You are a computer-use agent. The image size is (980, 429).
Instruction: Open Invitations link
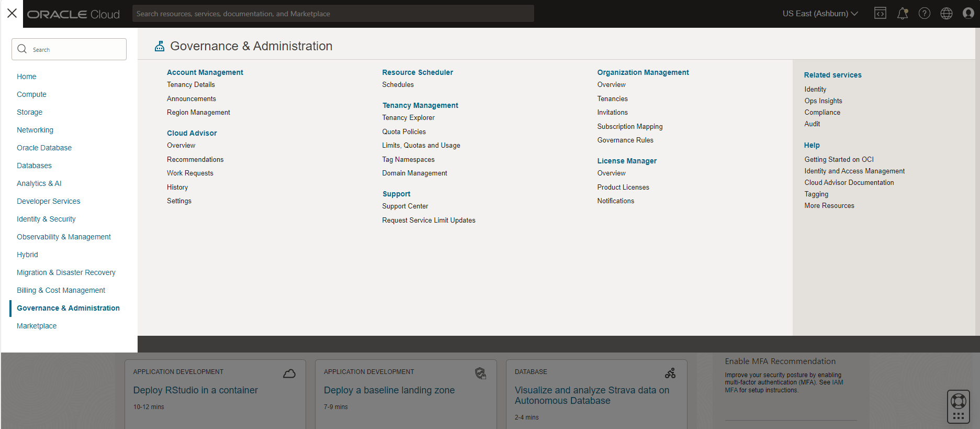tap(612, 113)
